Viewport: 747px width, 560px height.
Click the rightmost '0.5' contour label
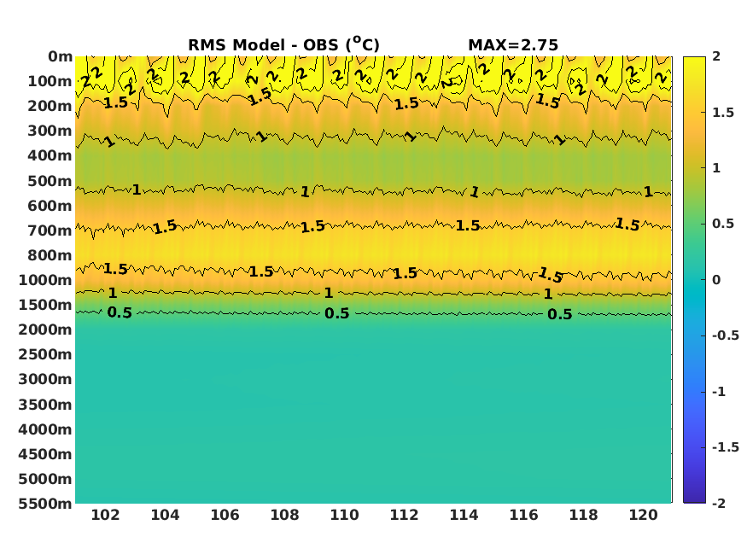pyautogui.click(x=560, y=314)
